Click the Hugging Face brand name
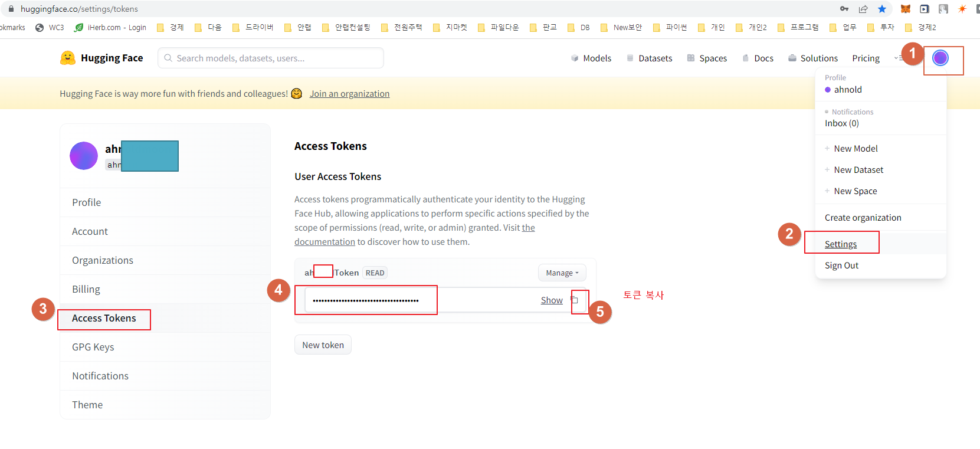The width and height of the screenshot is (980, 449). (x=112, y=58)
